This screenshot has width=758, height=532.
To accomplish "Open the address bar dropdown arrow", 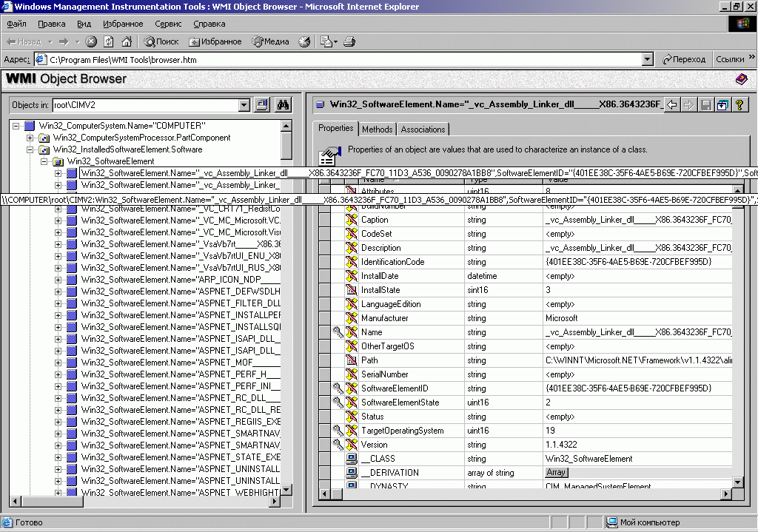I will [648, 59].
